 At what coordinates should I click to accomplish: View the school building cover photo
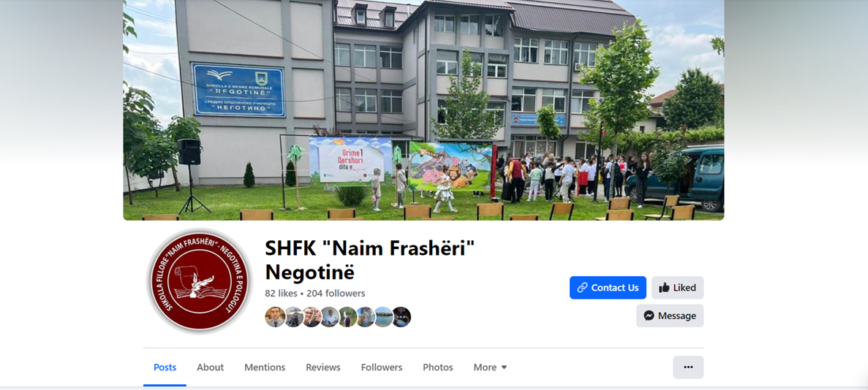click(423, 110)
